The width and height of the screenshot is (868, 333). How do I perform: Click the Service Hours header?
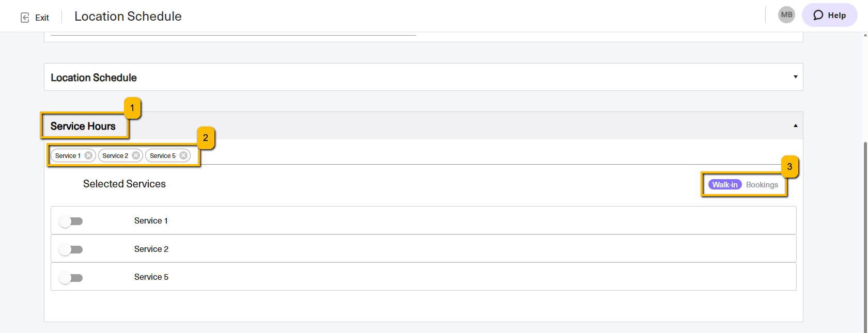point(83,126)
